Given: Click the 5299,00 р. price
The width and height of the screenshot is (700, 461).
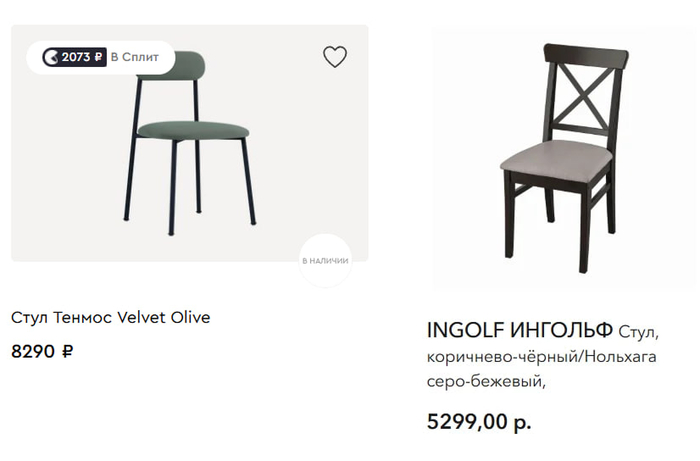Looking at the screenshot, I should (479, 422).
